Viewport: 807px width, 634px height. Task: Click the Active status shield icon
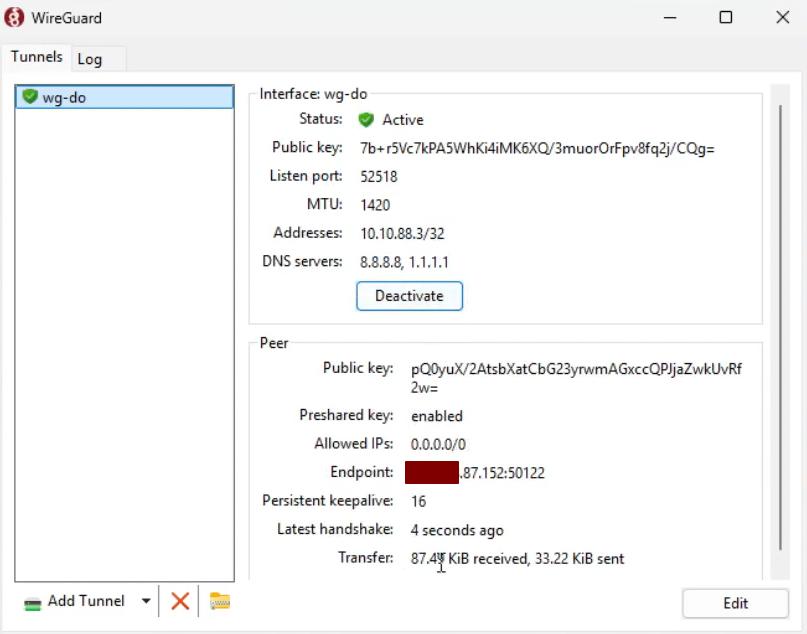point(366,120)
